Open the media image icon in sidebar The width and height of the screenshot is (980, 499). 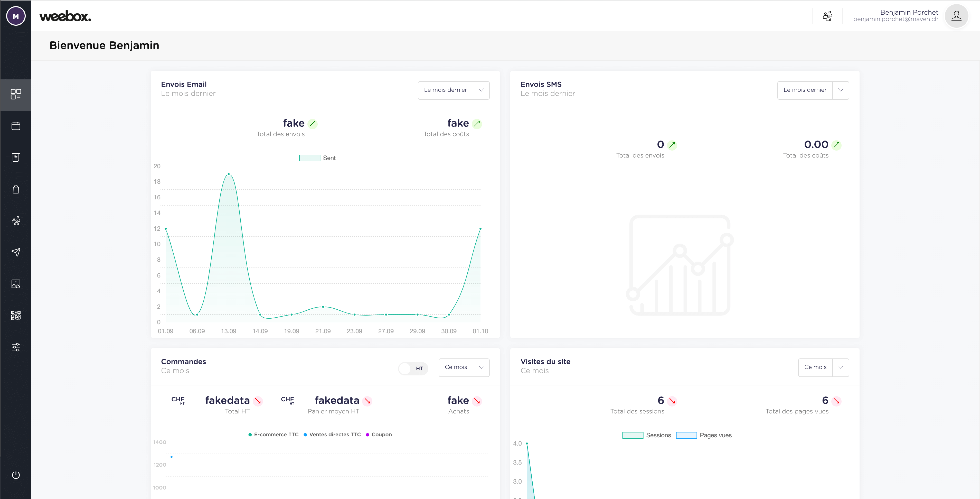[x=16, y=284]
